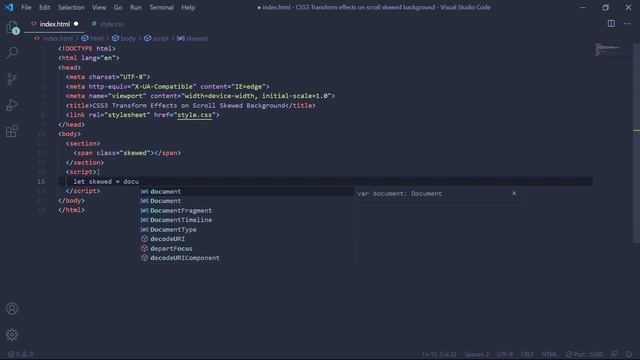The height and width of the screenshot is (360, 640).
Task: Open the Help menu
Action: click(x=188, y=7)
